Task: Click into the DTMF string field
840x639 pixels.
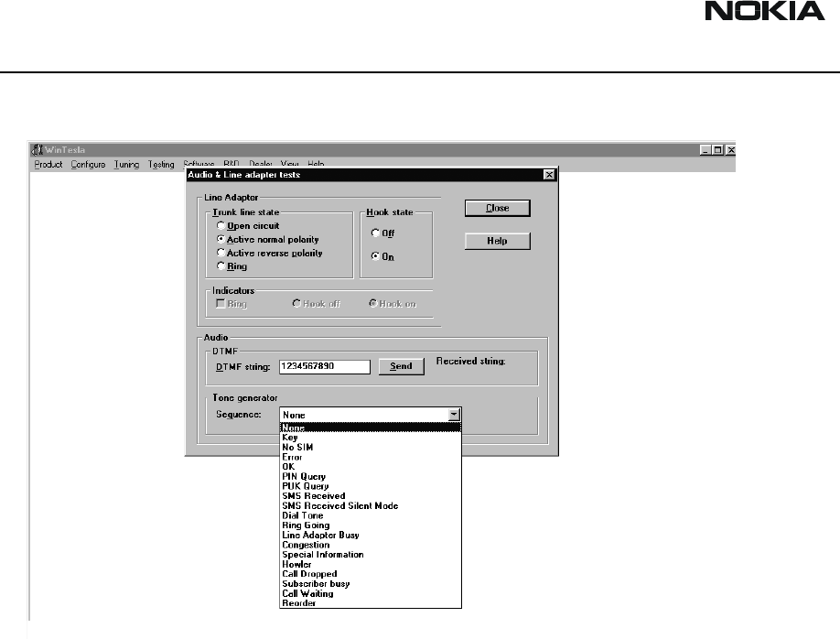Action: (325, 366)
